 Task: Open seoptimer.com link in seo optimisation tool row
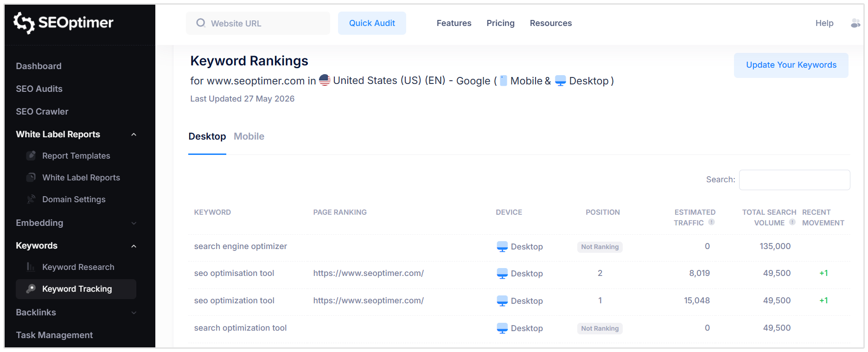pos(369,273)
